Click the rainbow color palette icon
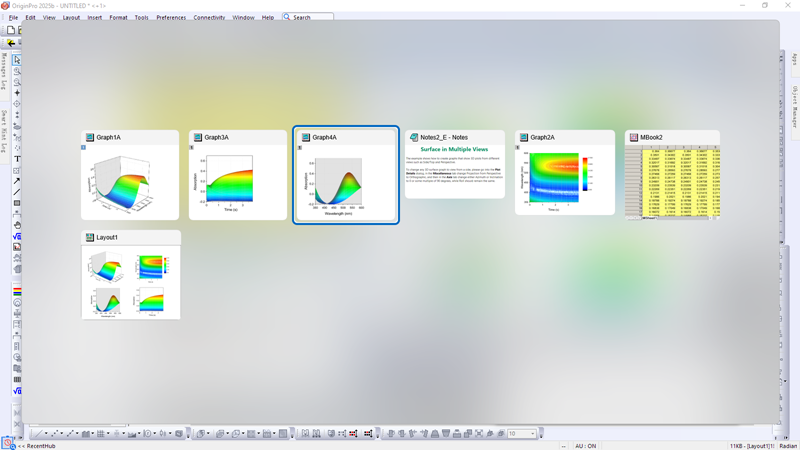The image size is (800, 450). pos(17,291)
